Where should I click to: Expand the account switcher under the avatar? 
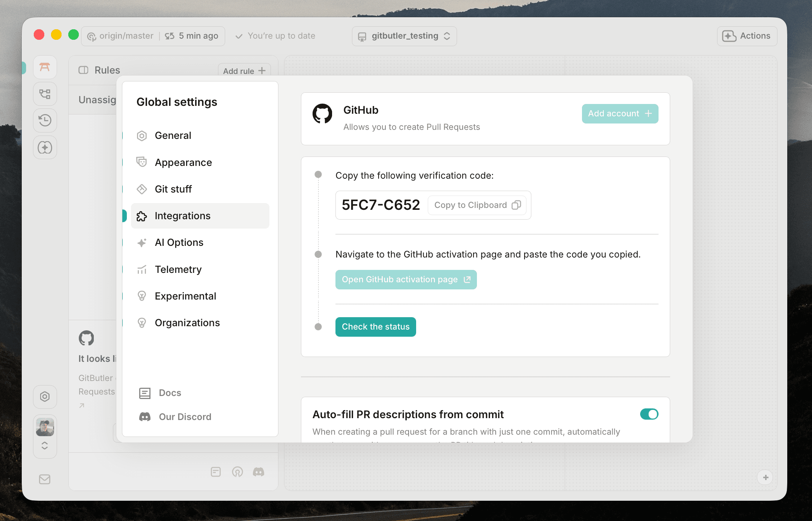[x=45, y=446]
